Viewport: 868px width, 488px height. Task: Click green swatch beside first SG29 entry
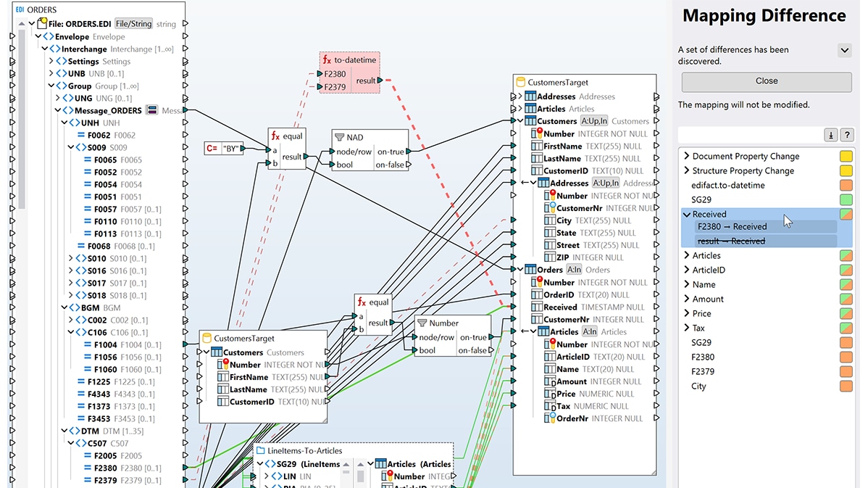click(846, 199)
